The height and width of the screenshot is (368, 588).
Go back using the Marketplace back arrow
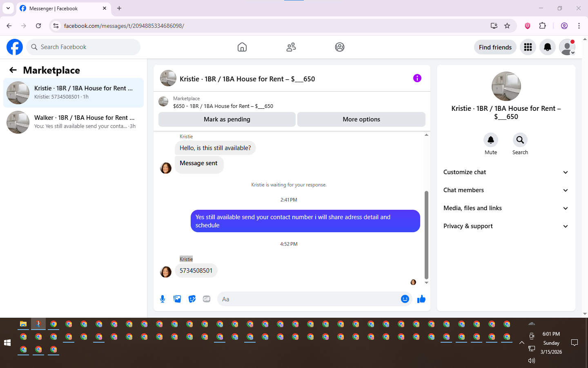click(13, 70)
